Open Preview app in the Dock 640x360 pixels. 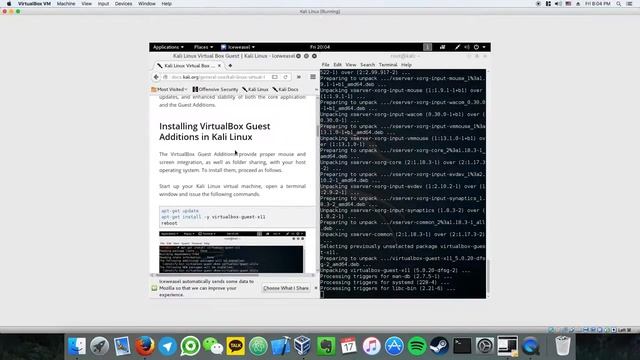tap(122, 346)
